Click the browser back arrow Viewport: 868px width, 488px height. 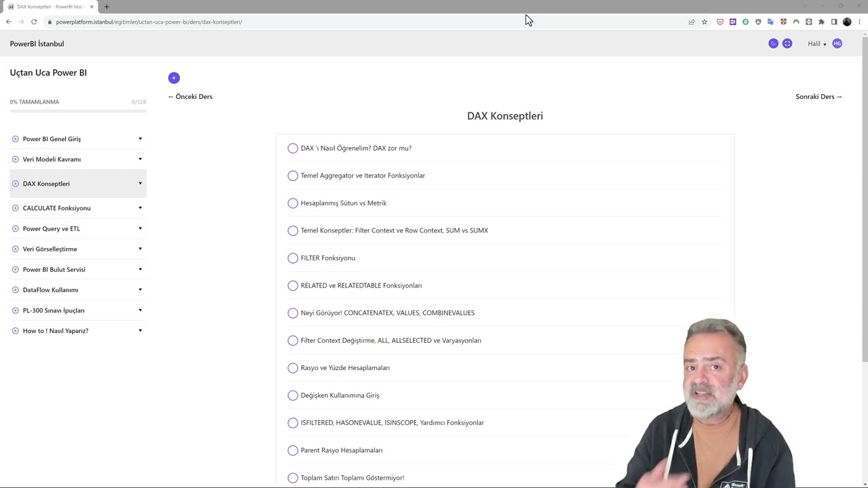tap(8, 22)
